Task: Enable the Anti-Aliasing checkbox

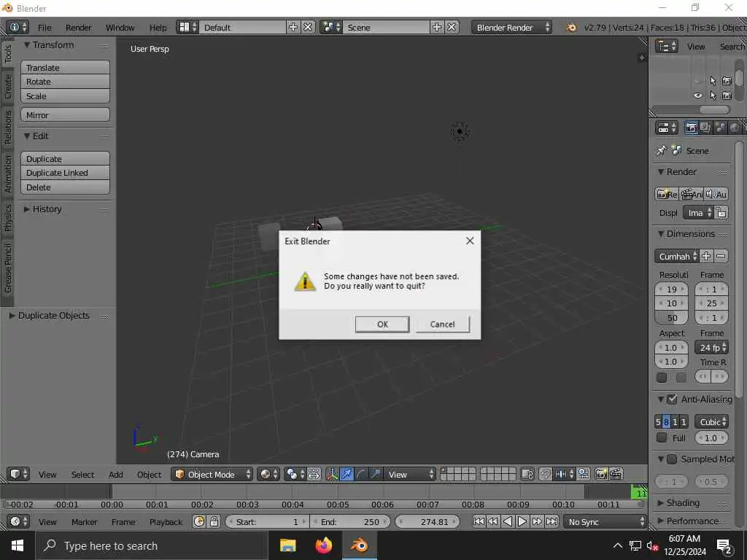Action: point(672,399)
